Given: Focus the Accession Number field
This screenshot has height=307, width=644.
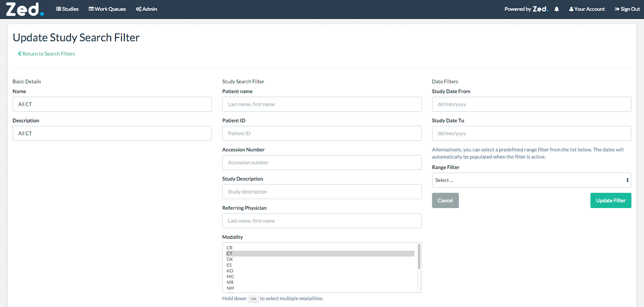Looking at the screenshot, I should click(x=322, y=163).
